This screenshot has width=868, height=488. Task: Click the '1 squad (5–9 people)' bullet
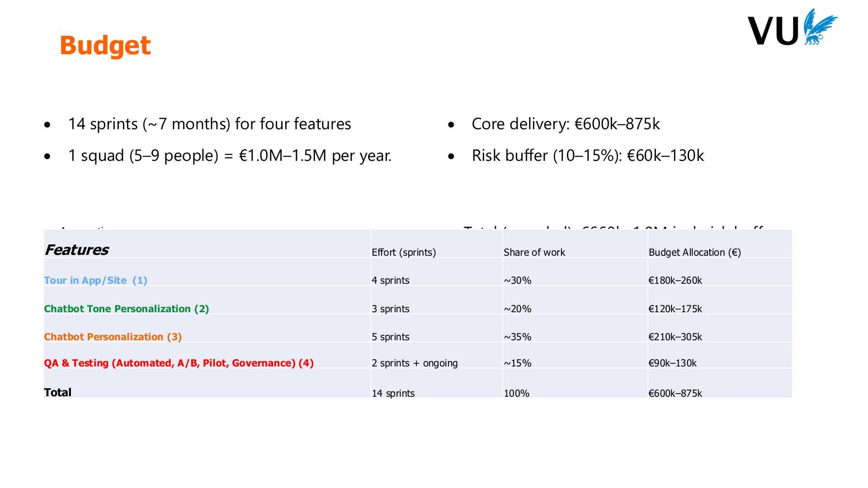pos(230,155)
